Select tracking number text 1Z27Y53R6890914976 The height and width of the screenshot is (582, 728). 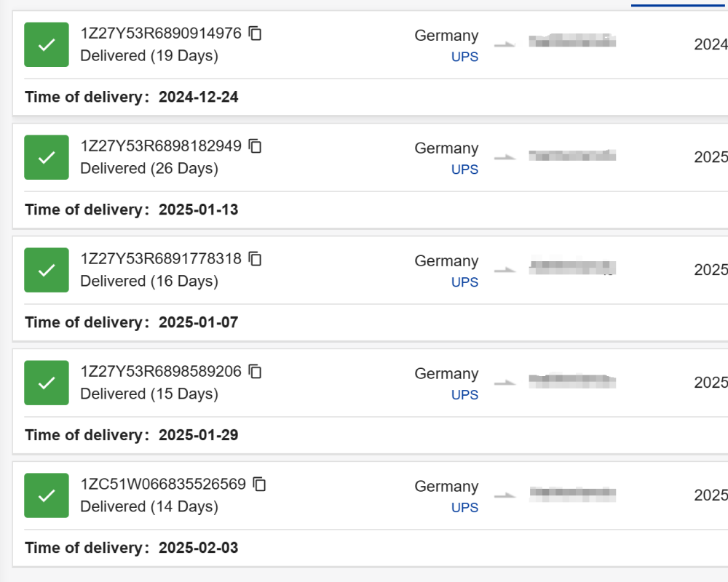pos(161,33)
